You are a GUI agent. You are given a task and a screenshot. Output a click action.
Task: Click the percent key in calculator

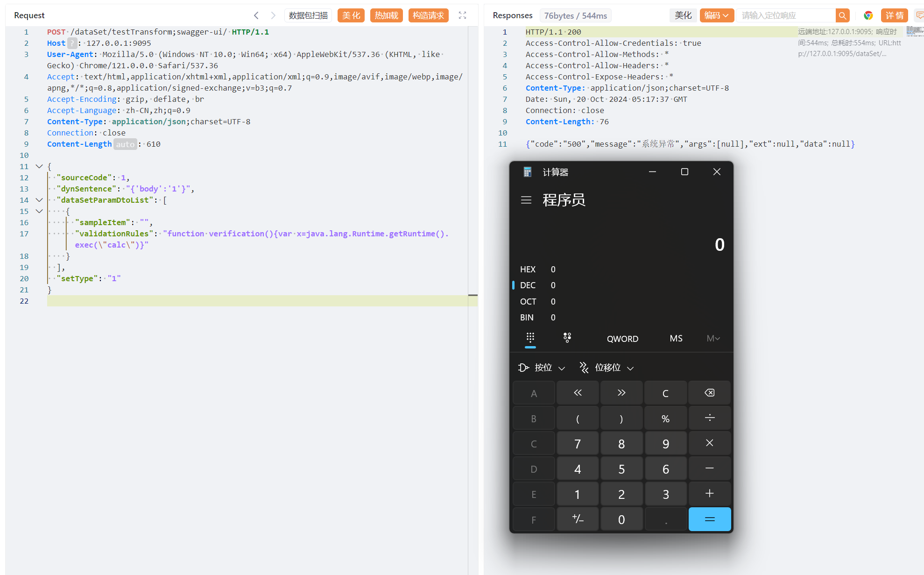tap(665, 418)
